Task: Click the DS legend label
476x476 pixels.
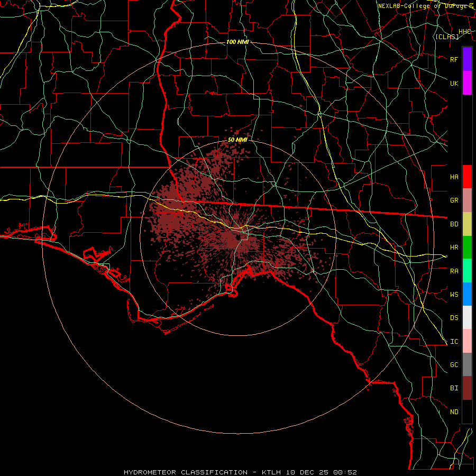Action: click(x=454, y=318)
